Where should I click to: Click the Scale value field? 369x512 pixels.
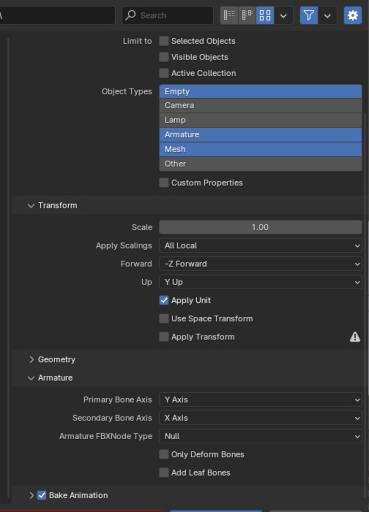coord(260,227)
